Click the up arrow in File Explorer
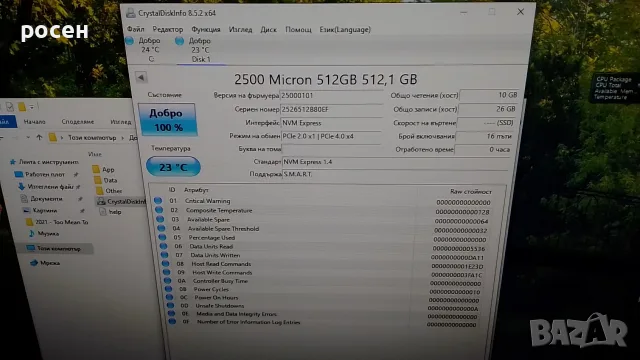This screenshot has height=360, width=640. [39, 137]
